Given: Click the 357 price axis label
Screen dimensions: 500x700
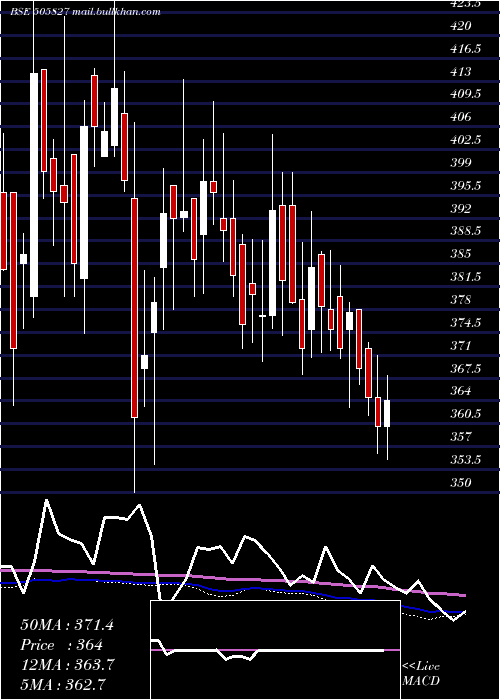Looking at the screenshot, I should (461, 437).
